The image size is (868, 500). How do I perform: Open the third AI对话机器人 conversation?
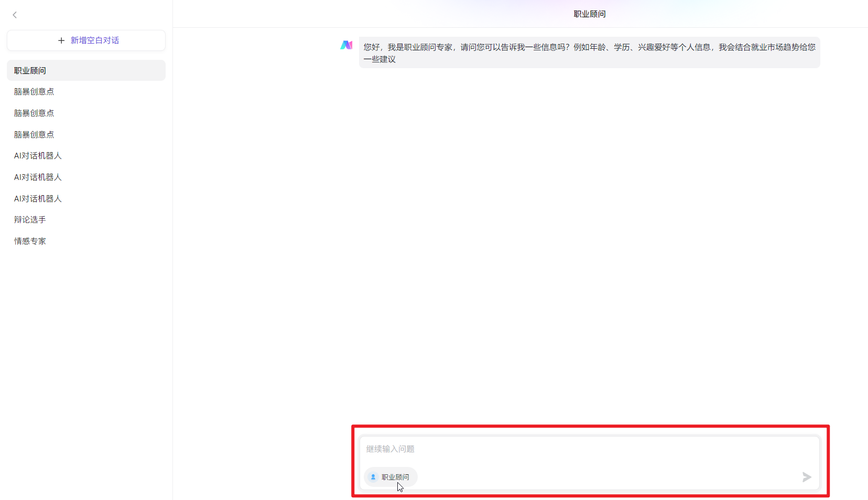click(37, 198)
